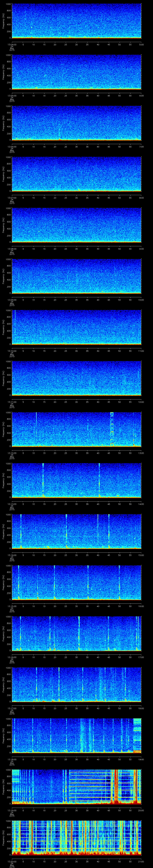The image size is (153, 868).
Task: Click the spectrogram panel starting at 13:11:00
Action: [x=77, y=378]
